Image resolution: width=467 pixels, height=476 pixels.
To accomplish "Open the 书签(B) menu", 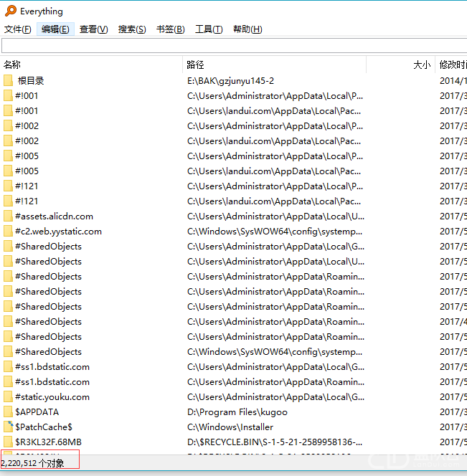I will click(170, 29).
